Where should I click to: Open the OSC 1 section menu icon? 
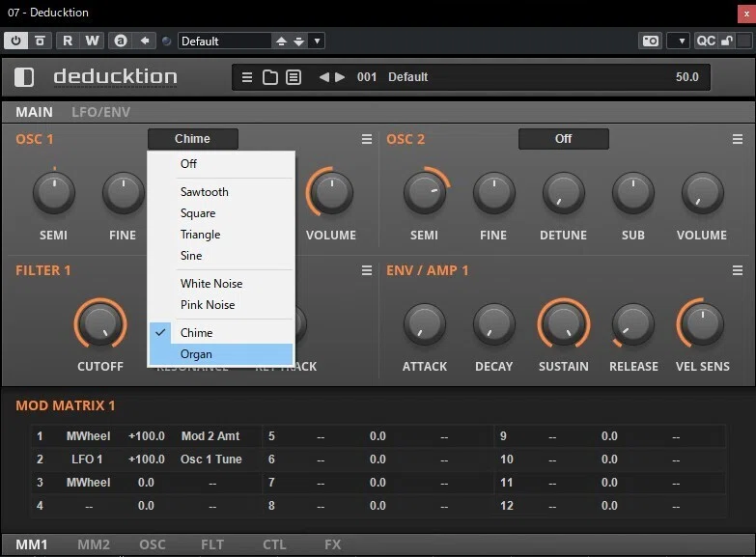(x=367, y=139)
